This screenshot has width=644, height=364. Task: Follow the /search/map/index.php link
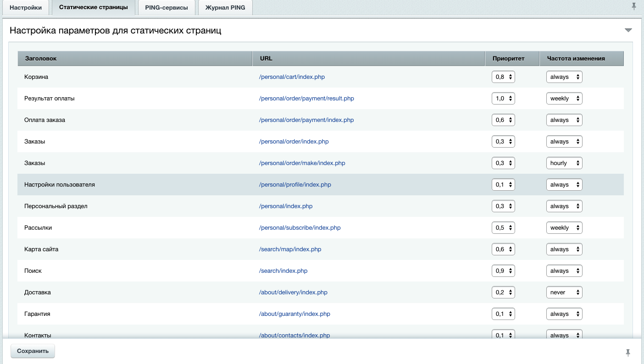point(290,249)
